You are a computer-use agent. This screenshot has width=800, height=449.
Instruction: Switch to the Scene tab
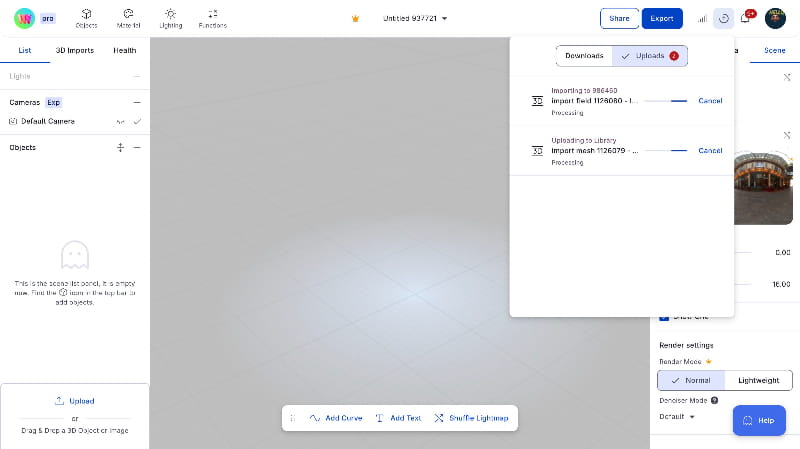coord(774,51)
